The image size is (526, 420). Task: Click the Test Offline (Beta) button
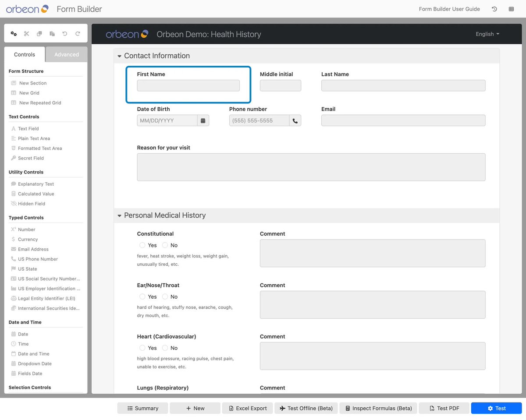point(306,408)
